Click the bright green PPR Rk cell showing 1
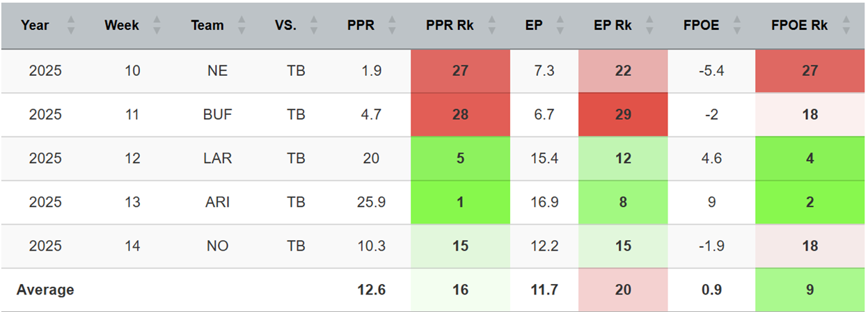This screenshot has height=312, width=868. pyautogui.click(x=460, y=202)
